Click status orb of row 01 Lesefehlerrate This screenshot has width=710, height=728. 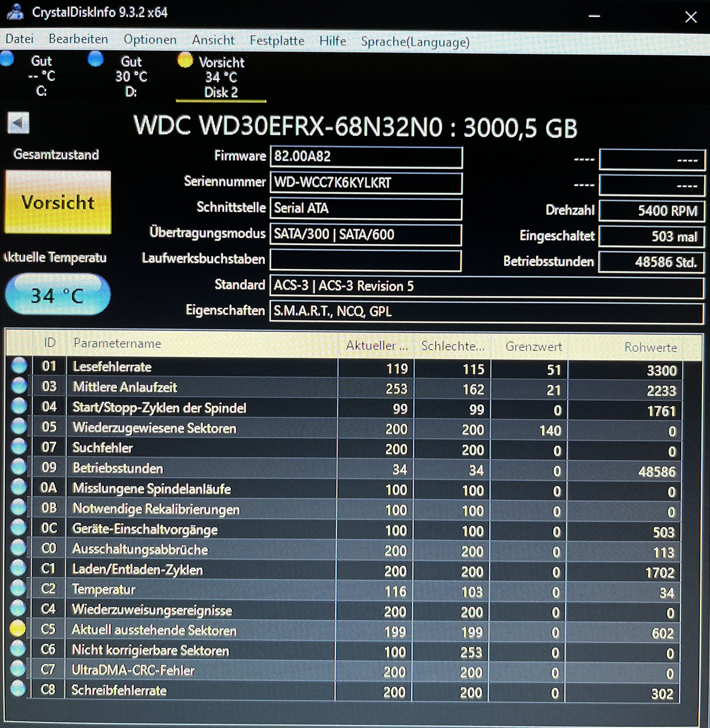(19, 365)
